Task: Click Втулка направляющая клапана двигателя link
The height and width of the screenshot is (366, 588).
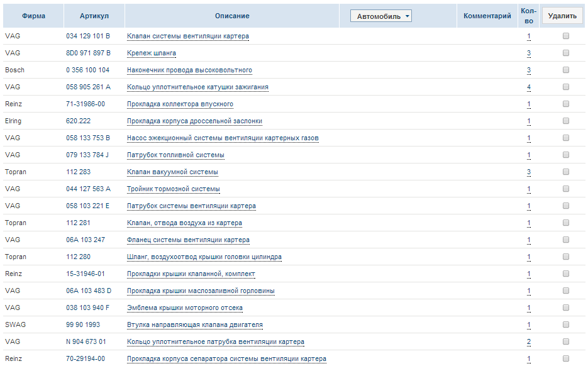Action: pos(194,324)
